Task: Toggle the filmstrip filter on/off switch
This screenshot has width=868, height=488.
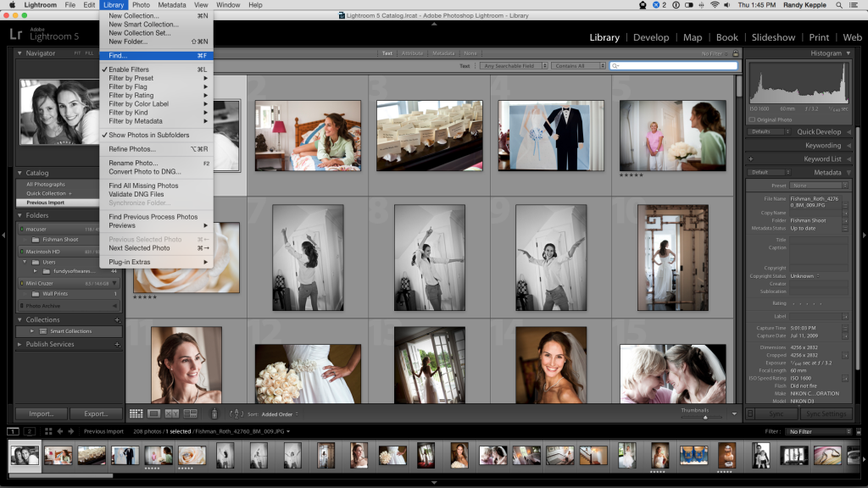Action: click(x=859, y=431)
